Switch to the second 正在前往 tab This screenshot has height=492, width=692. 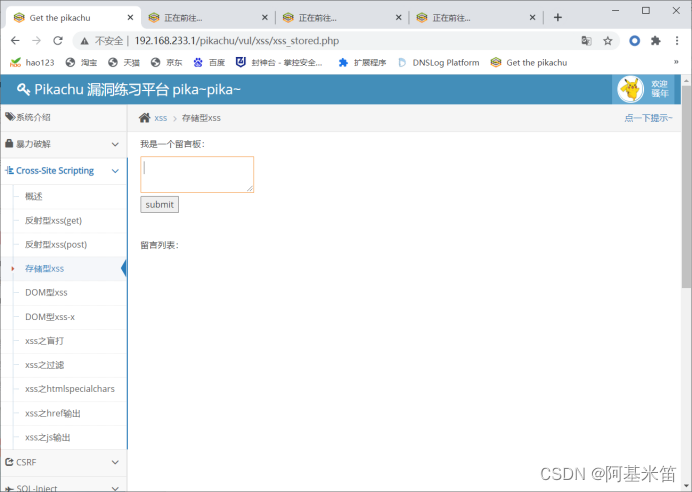342,18
